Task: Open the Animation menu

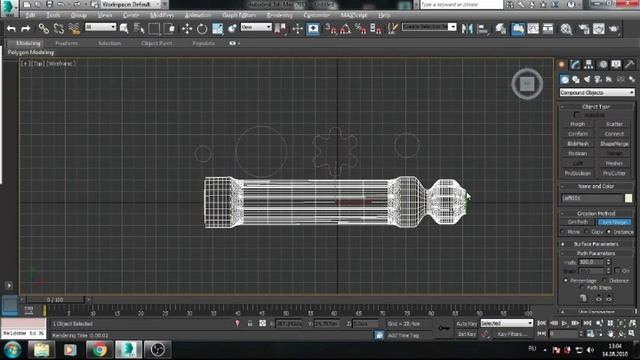Action: click(198, 15)
